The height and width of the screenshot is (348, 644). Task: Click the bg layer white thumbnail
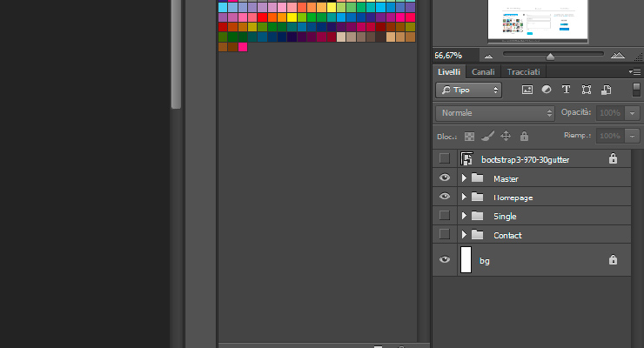click(x=466, y=259)
